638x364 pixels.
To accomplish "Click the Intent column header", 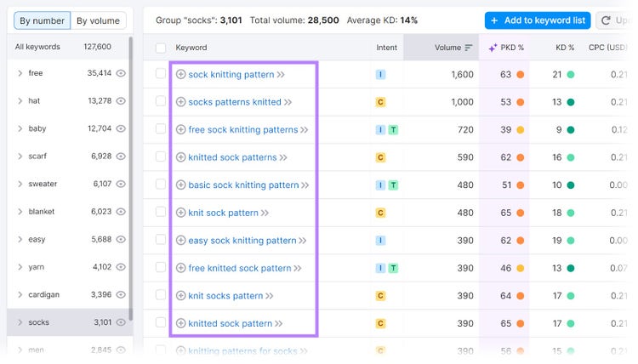I will 386,48.
